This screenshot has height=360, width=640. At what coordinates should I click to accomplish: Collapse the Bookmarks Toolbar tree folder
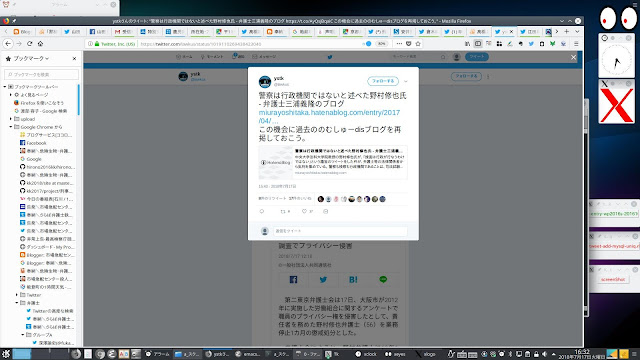[5, 87]
